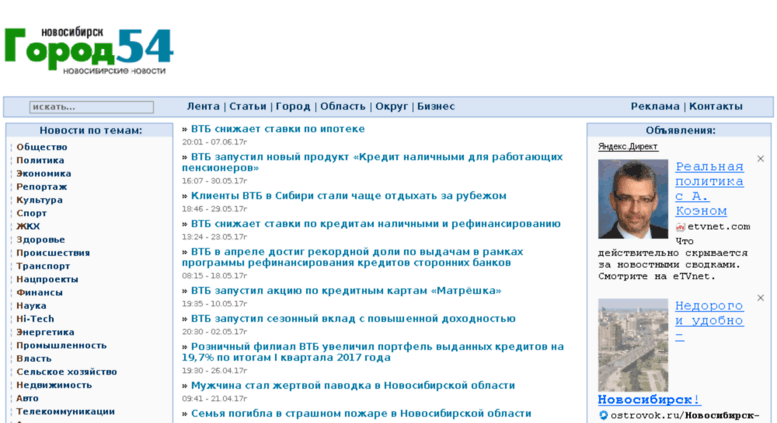
Task: Open the Реклама page
Action: point(655,106)
